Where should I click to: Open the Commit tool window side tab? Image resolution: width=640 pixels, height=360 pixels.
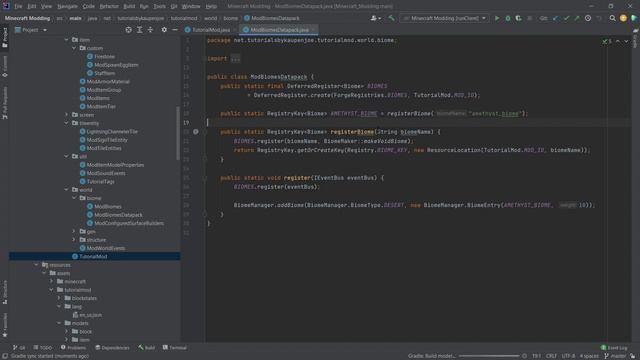tap(4, 66)
